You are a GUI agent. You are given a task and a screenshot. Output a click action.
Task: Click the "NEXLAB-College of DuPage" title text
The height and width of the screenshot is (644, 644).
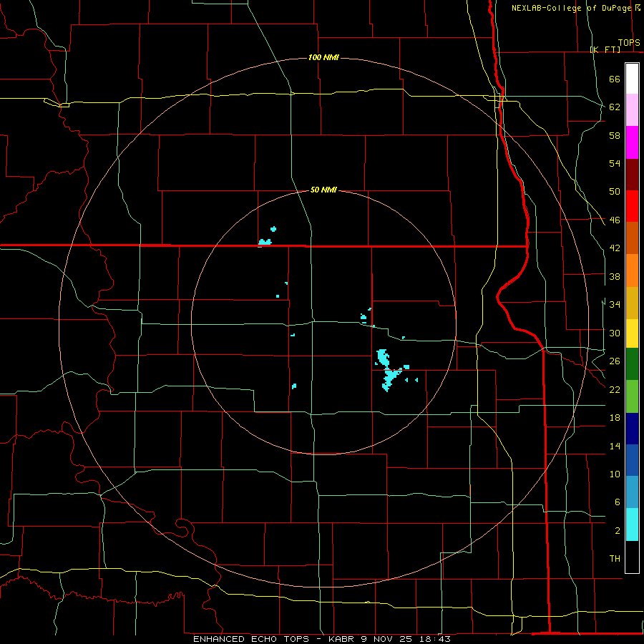pos(572,8)
